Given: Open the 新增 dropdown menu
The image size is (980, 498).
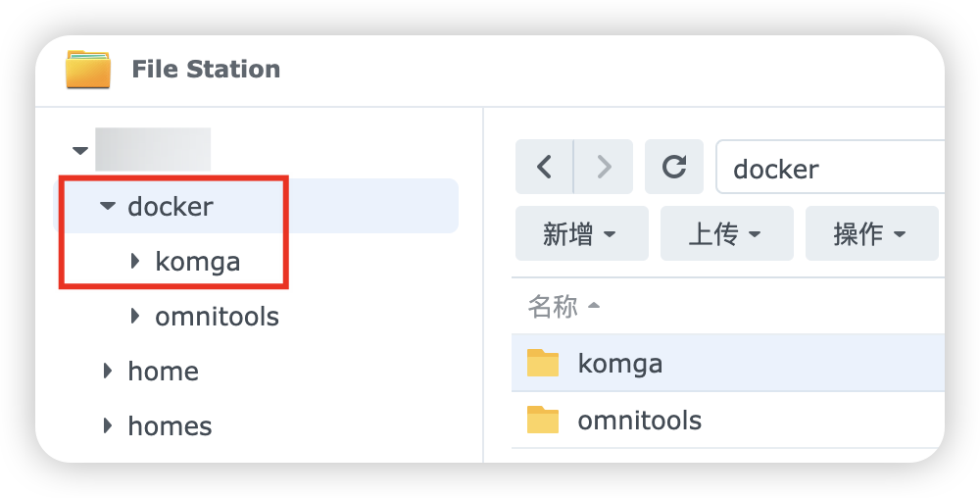Looking at the screenshot, I should coord(580,234).
